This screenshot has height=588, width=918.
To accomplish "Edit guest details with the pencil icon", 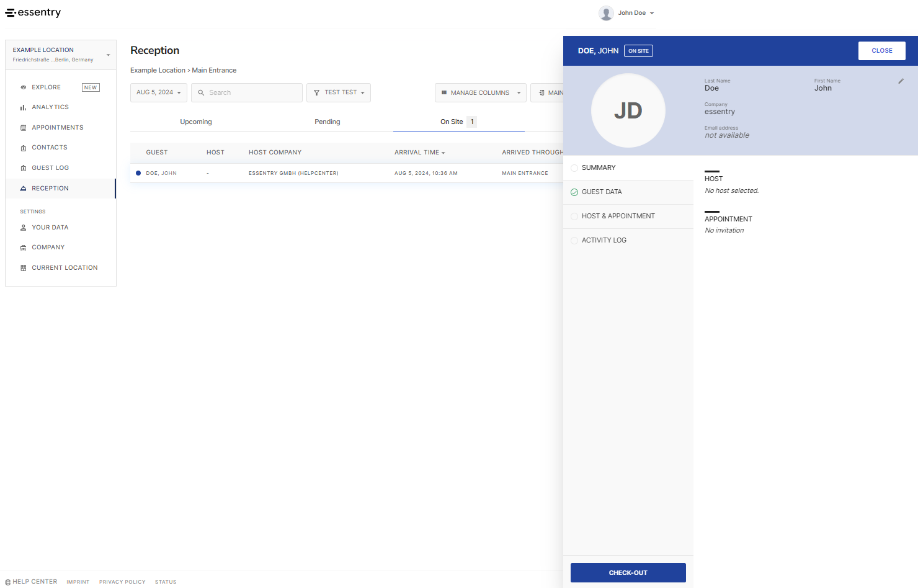I will (x=901, y=81).
